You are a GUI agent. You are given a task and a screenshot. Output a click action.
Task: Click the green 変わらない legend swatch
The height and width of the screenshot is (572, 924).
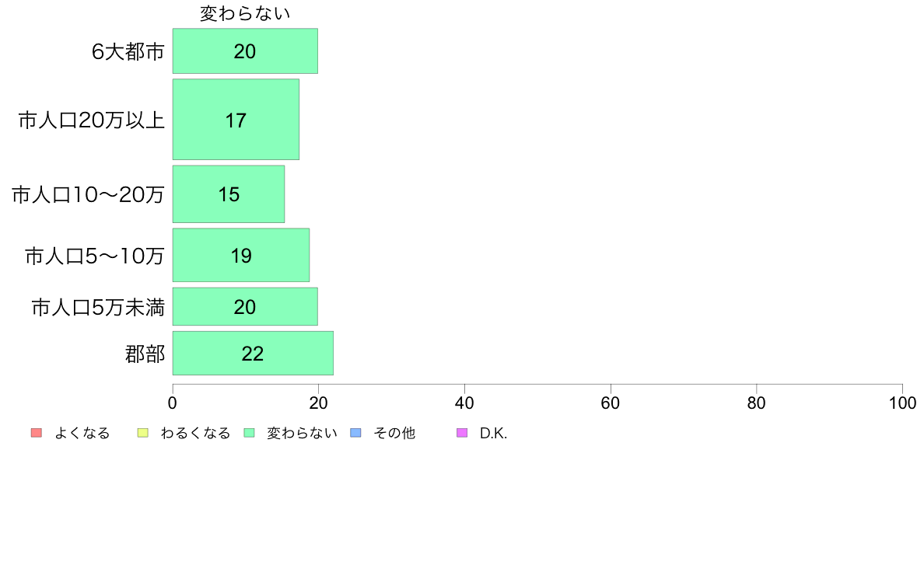click(249, 433)
